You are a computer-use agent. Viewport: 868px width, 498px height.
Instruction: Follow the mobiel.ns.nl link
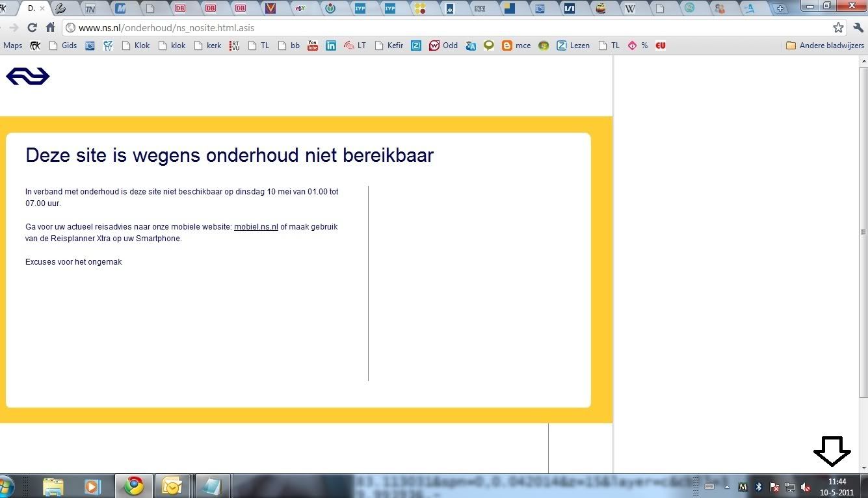(x=256, y=227)
